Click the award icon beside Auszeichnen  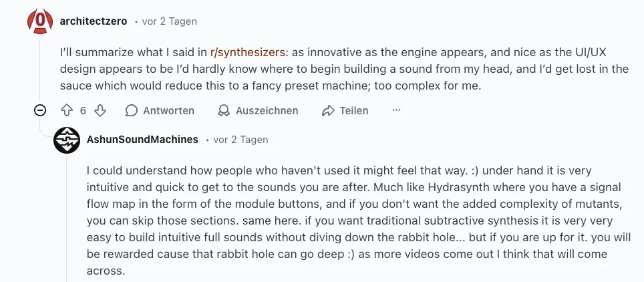click(224, 110)
